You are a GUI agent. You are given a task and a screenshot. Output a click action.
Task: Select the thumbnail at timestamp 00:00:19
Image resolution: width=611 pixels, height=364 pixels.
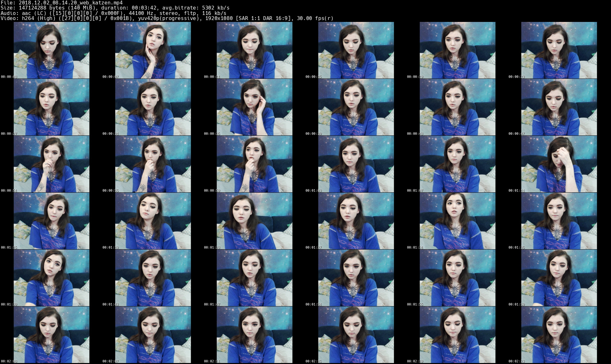coord(458,50)
